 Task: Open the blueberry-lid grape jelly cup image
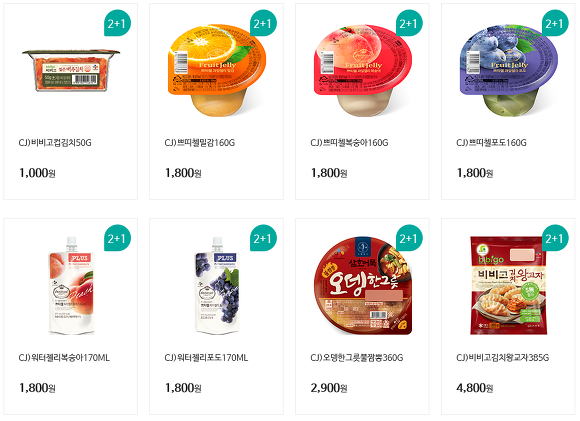tap(509, 70)
